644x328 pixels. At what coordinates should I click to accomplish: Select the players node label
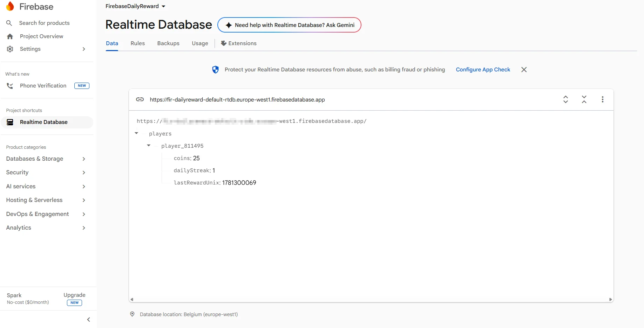160,134
